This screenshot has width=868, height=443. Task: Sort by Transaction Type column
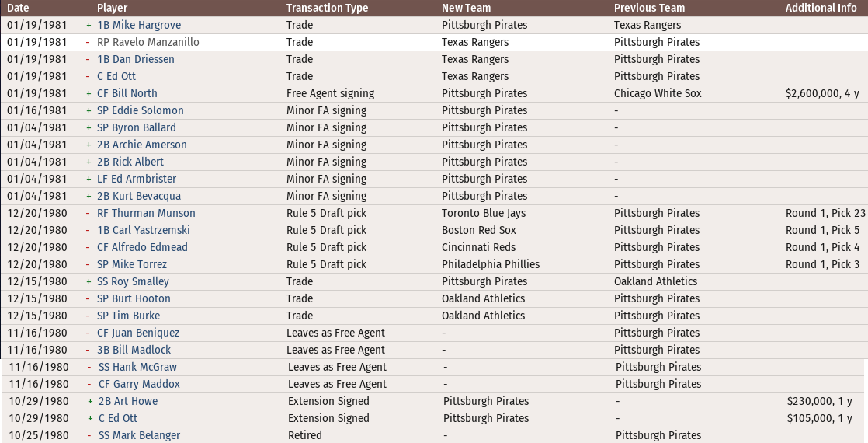(x=327, y=8)
